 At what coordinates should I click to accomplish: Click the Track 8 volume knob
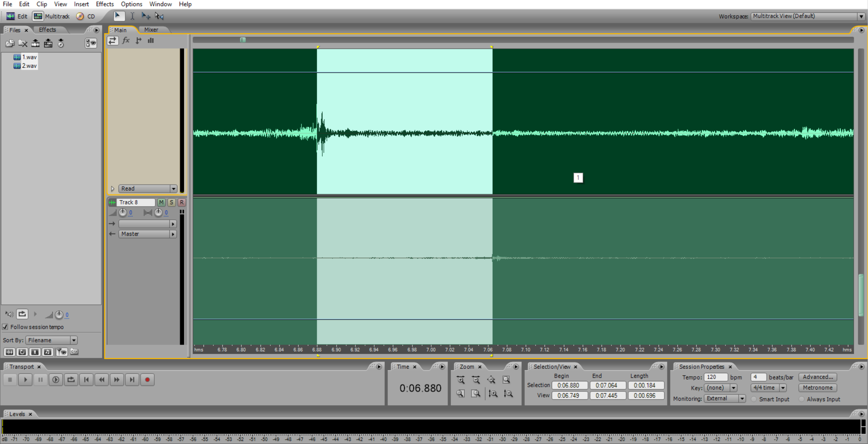(x=123, y=212)
